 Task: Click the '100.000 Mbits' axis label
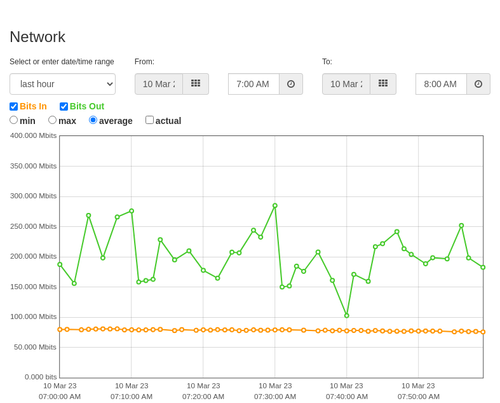33,317
